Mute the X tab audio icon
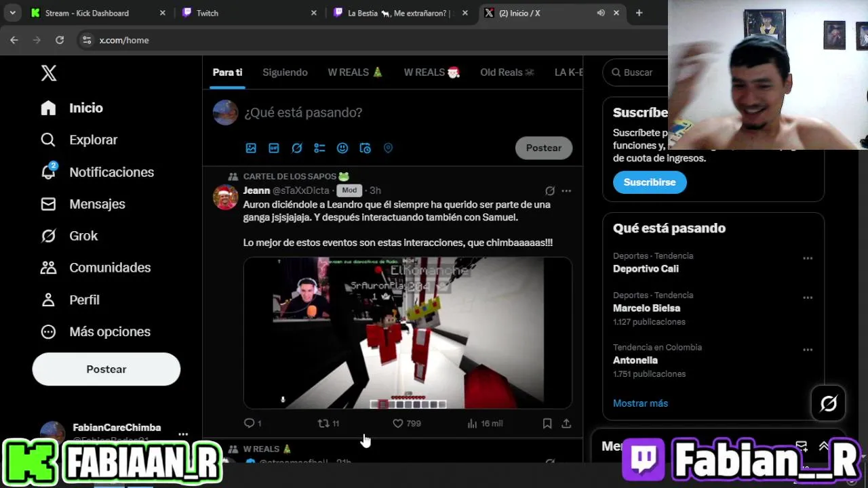868x488 pixels. [601, 13]
